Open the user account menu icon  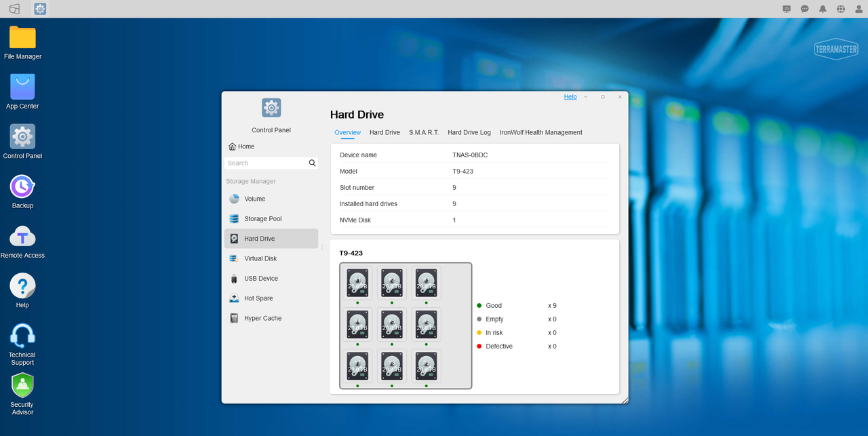(x=859, y=9)
